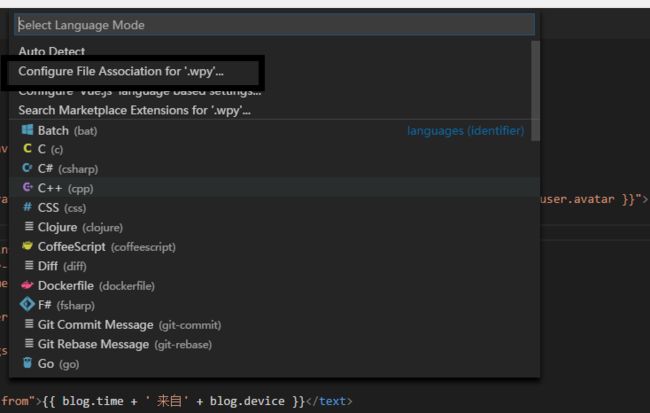Click the Clojure list icon
The image size is (650, 413).
[x=29, y=227]
